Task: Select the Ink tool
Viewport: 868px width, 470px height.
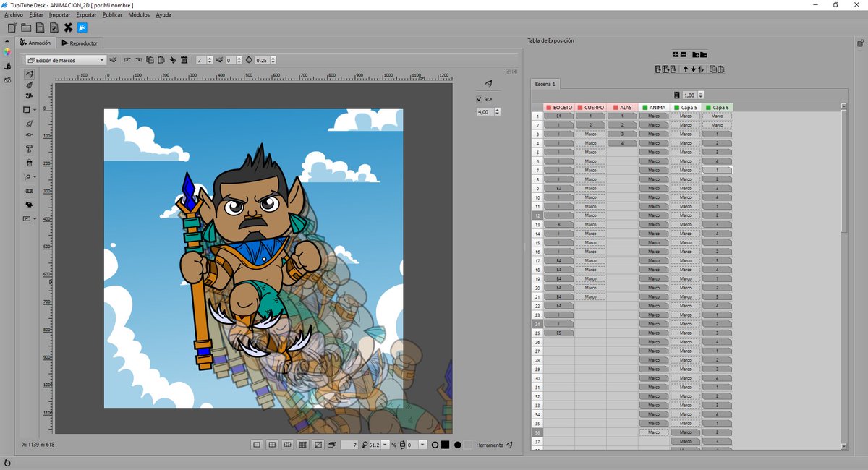Action: pos(30,85)
